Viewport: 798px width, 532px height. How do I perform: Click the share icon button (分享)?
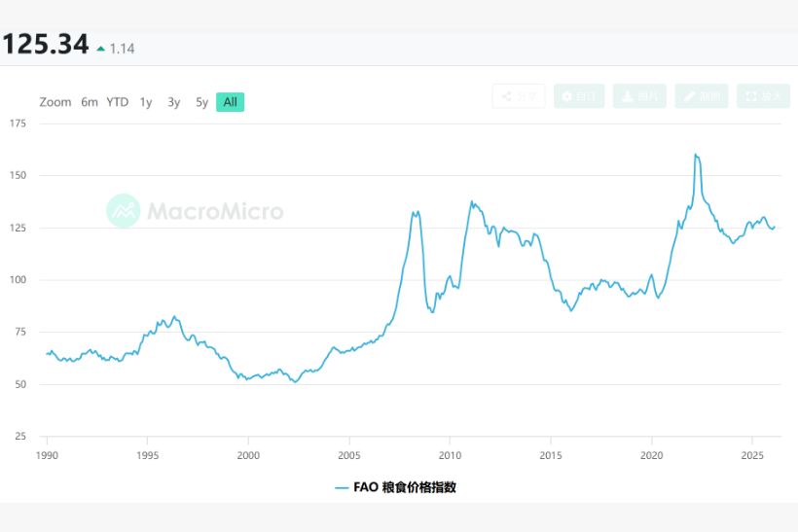(519, 96)
